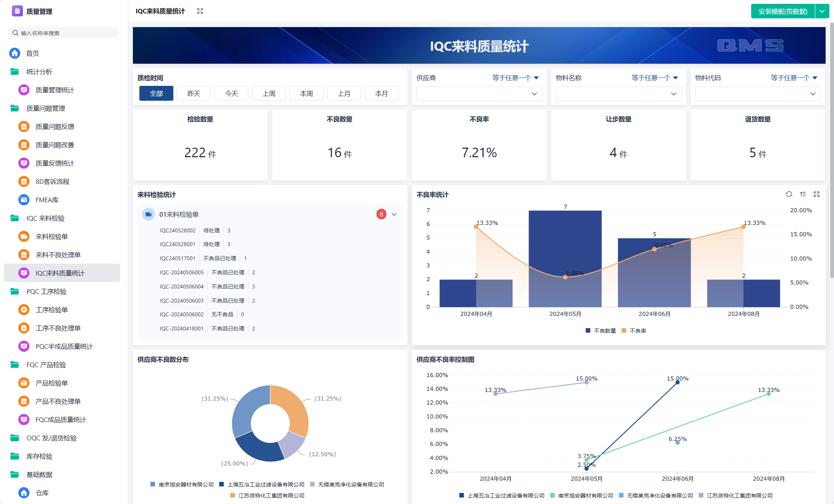Expand 不良率统计 chart to fullscreen
The width and height of the screenshot is (834, 504).
pyautogui.click(x=817, y=194)
